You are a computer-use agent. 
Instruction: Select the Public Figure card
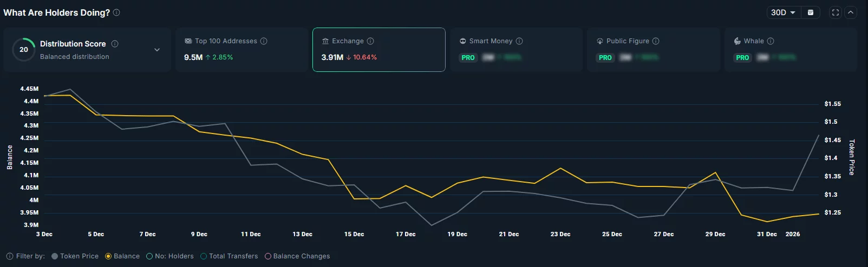pos(653,50)
